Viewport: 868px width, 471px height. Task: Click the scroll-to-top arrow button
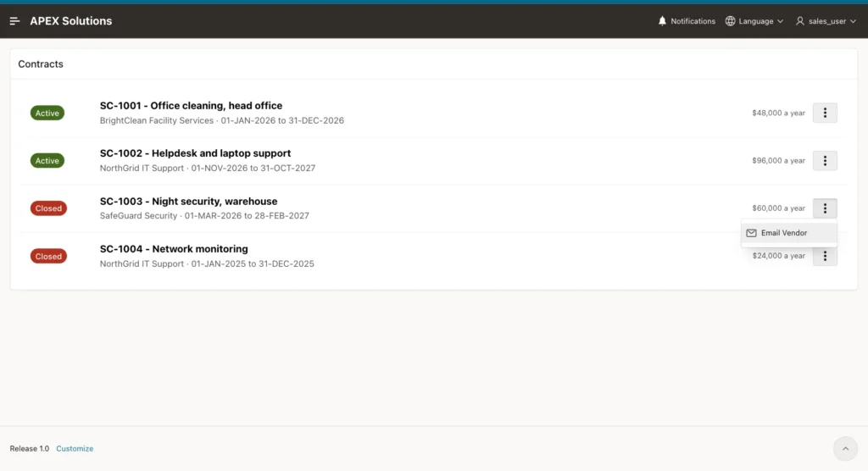point(845,449)
